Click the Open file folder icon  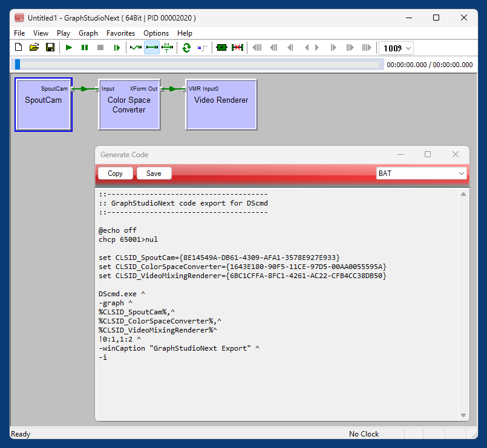pos(34,48)
